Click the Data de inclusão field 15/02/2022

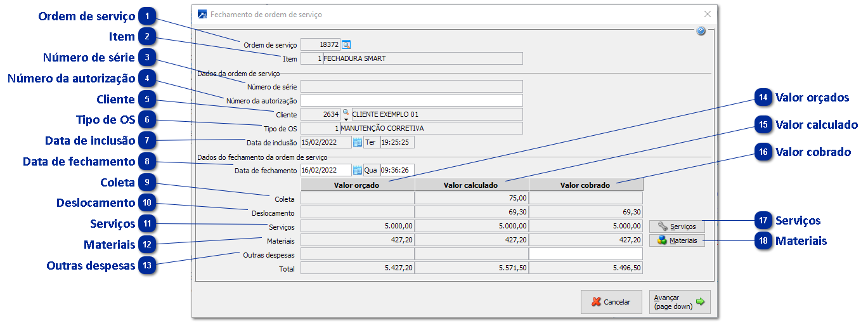(326, 142)
